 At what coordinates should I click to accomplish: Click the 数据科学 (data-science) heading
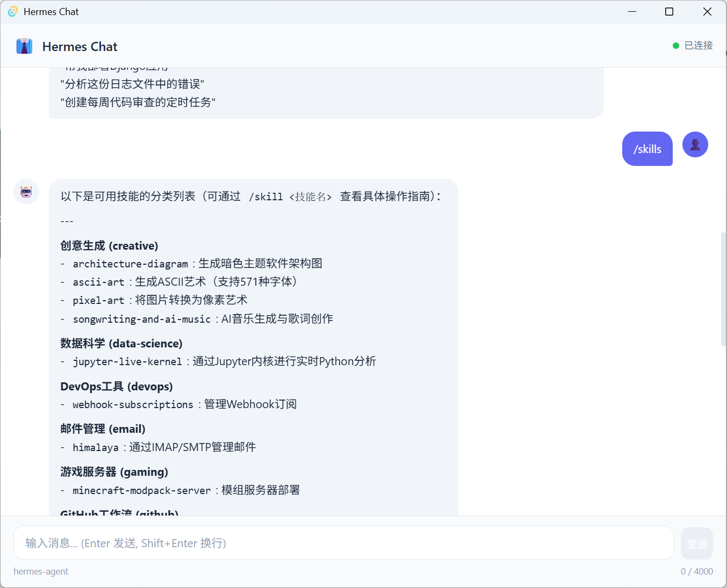[x=121, y=343]
